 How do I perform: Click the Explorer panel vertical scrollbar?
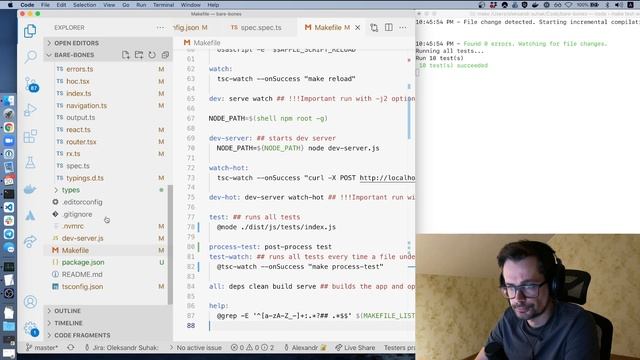tap(170, 244)
